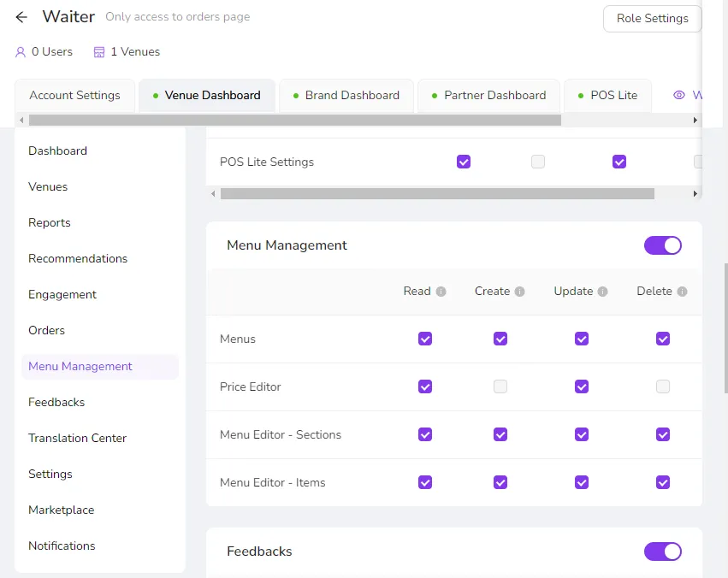Image resolution: width=728 pixels, height=578 pixels.
Task: Click the 'Price Editor' row label
Action: [251, 386]
